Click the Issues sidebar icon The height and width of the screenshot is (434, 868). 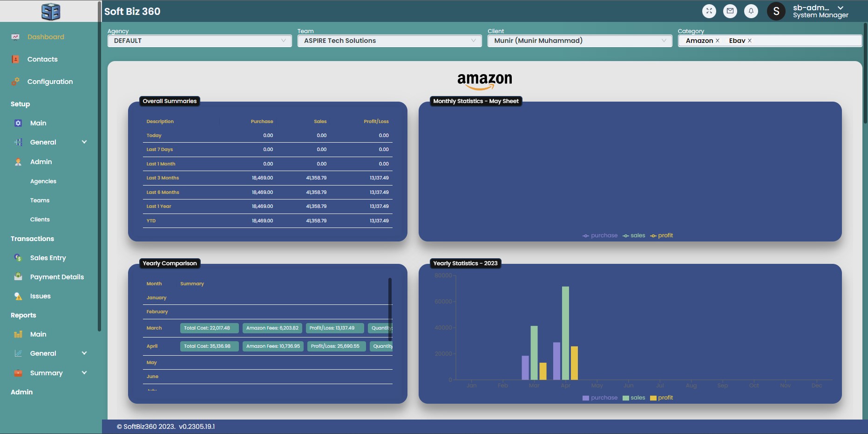point(18,296)
